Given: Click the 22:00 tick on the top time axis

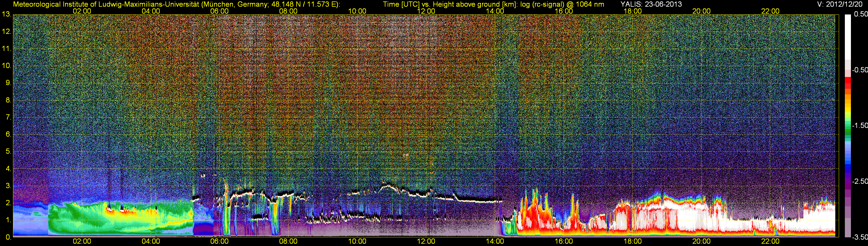Looking at the screenshot, I should coord(770,11).
